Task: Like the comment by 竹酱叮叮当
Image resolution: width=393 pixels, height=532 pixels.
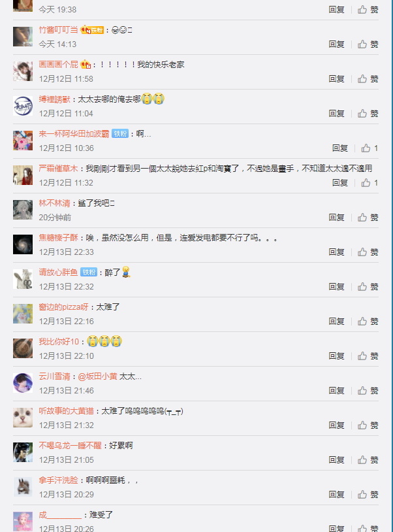Action: pos(368,44)
